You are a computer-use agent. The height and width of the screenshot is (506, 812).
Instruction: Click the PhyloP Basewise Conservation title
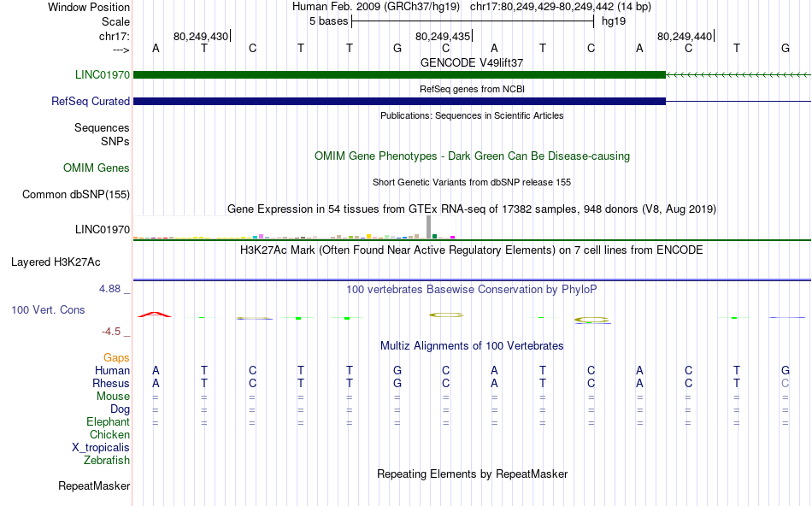472,290
